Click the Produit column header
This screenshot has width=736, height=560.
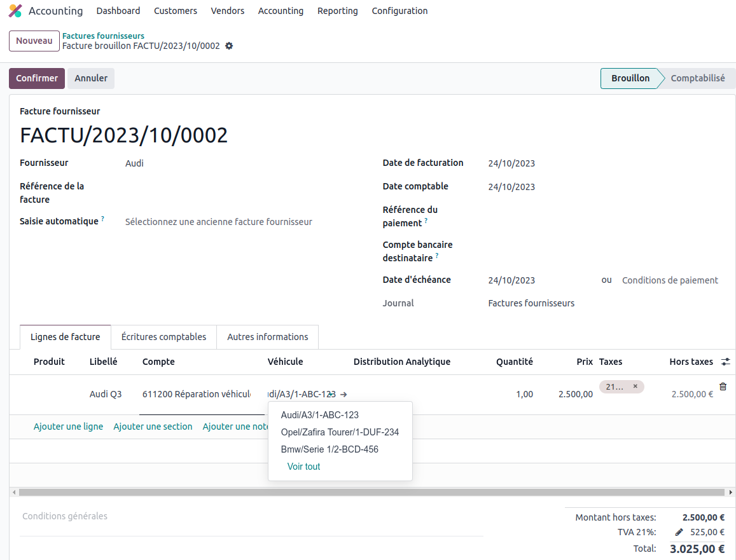point(49,362)
